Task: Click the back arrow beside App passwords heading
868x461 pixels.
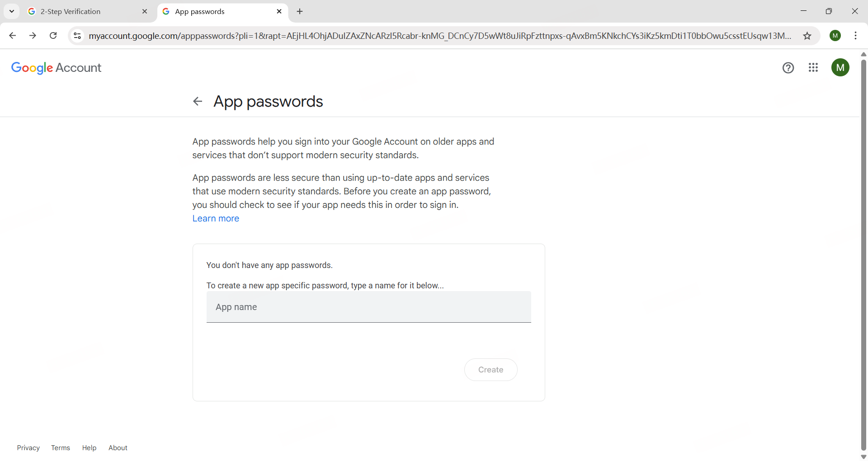Action: [x=198, y=101]
